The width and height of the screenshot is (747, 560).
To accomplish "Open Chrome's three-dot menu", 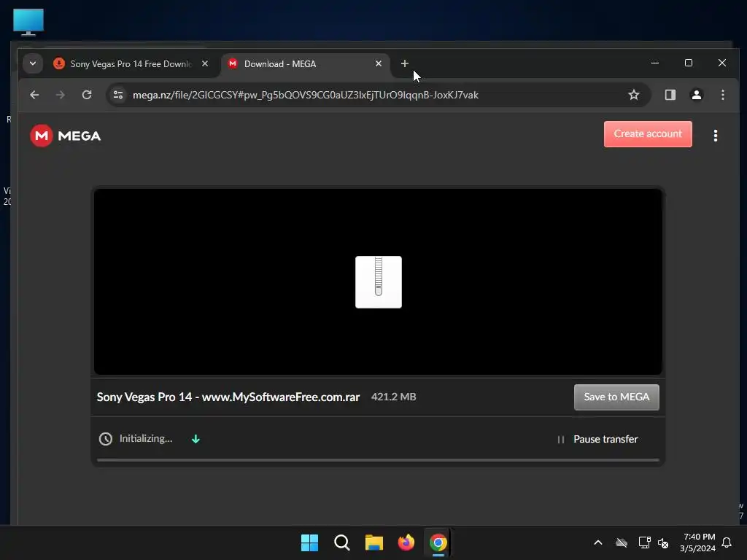I will click(723, 95).
